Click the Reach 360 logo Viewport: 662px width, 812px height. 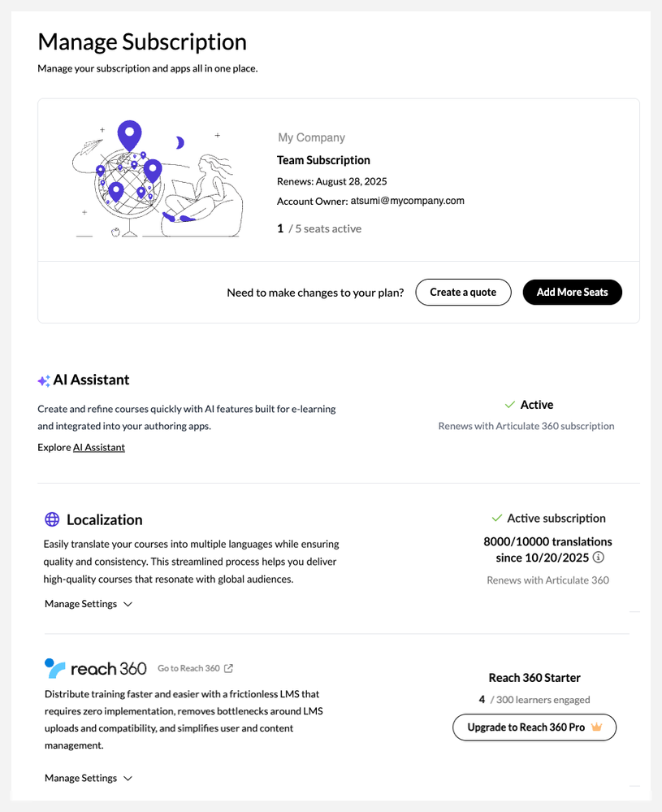(x=96, y=668)
